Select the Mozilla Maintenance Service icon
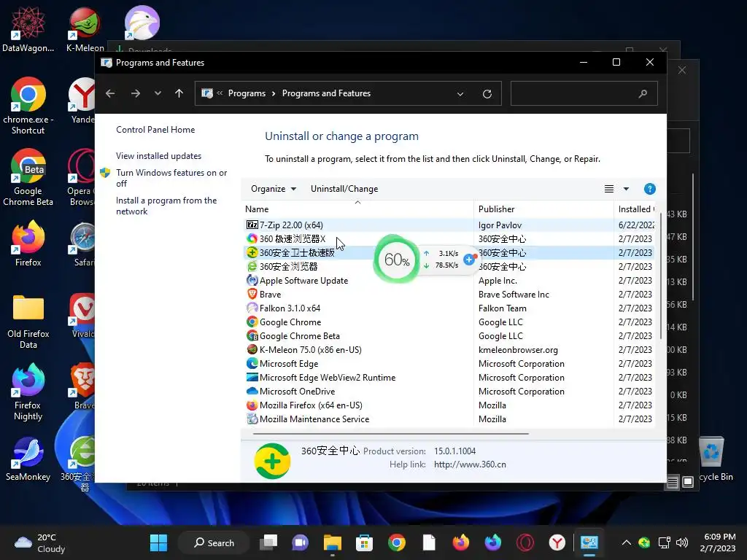Screen dimensions: 747x560 (252, 419)
